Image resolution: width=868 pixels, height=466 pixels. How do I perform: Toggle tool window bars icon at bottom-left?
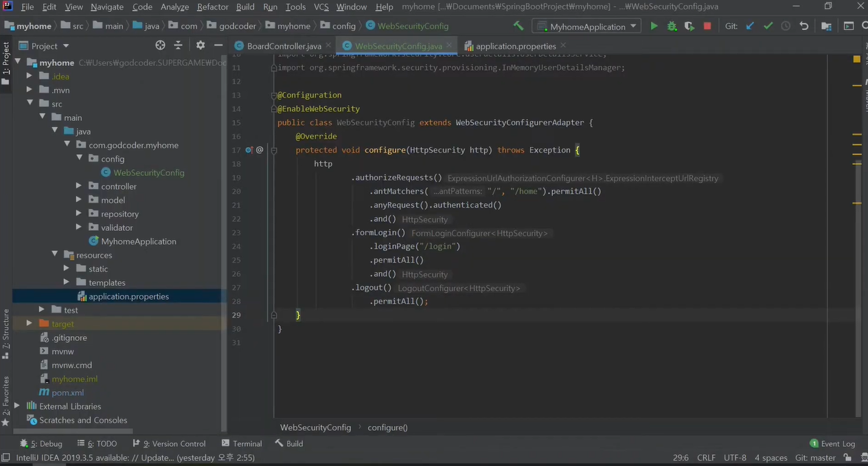6,458
